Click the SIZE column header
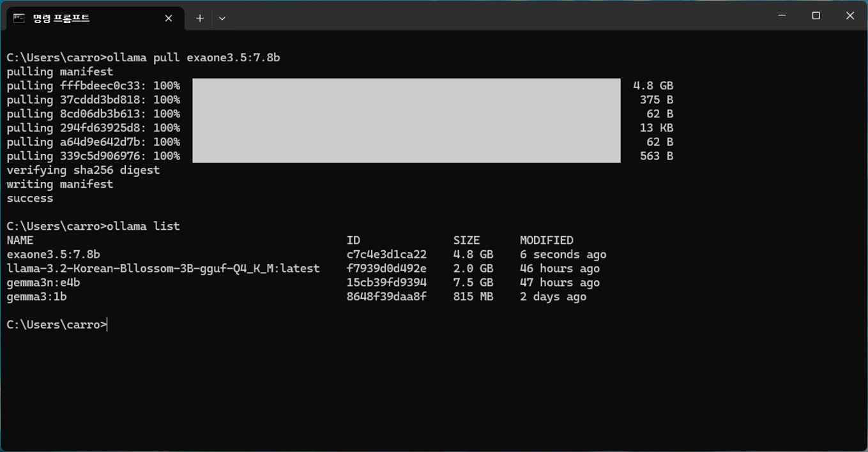 pyautogui.click(x=466, y=240)
